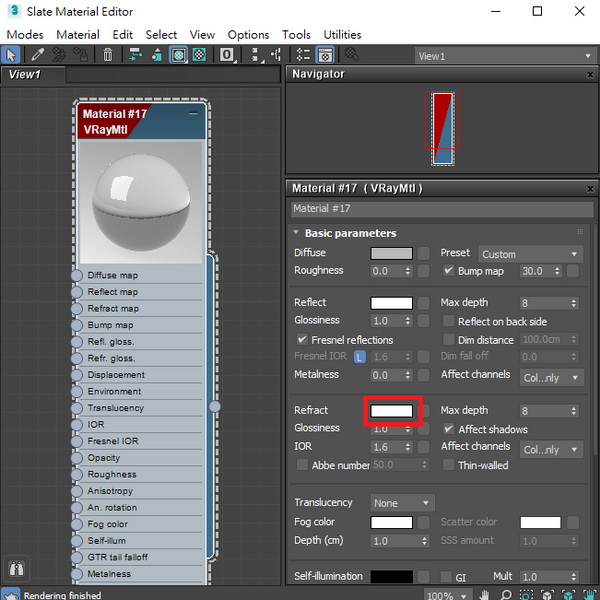Screen dimensions: 600x600
Task: Open the 100% zoom dropdown
Action: click(x=447, y=595)
